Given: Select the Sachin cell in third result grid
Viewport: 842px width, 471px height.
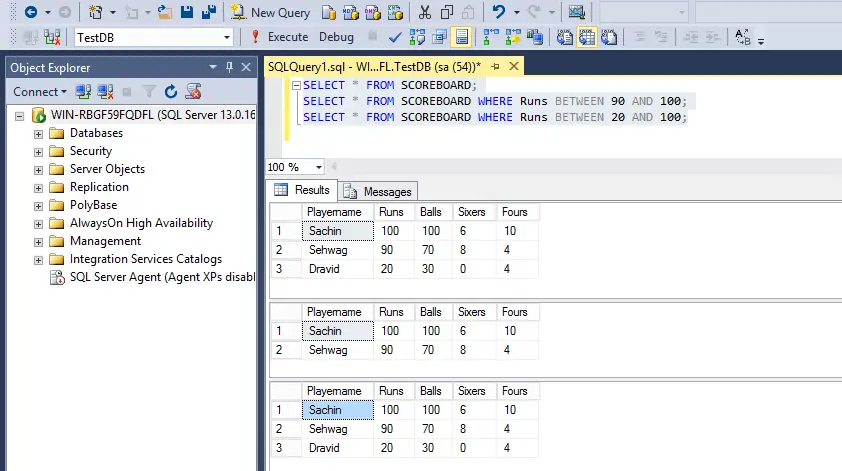Looking at the screenshot, I should pos(338,410).
